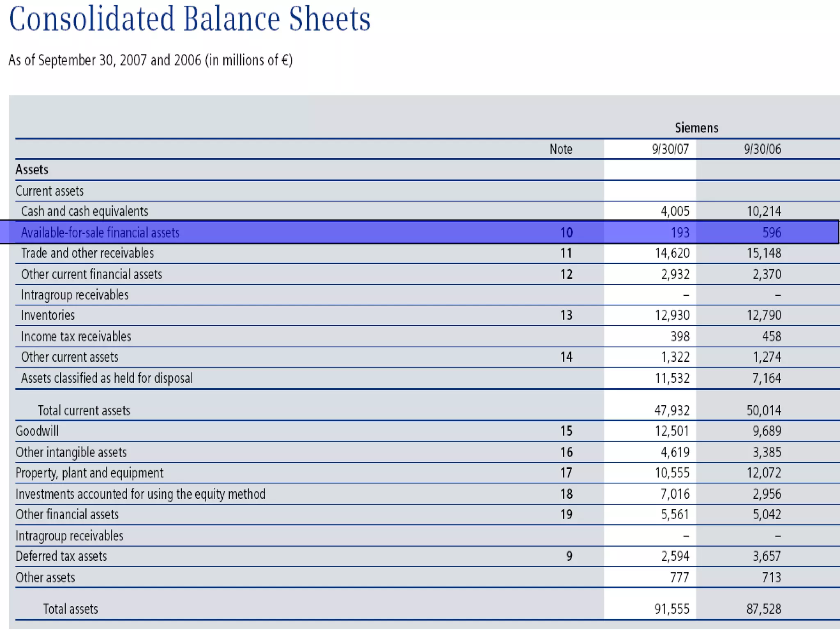Click the Inventories row label
Screen dimensions: 840x630
[48, 315]
